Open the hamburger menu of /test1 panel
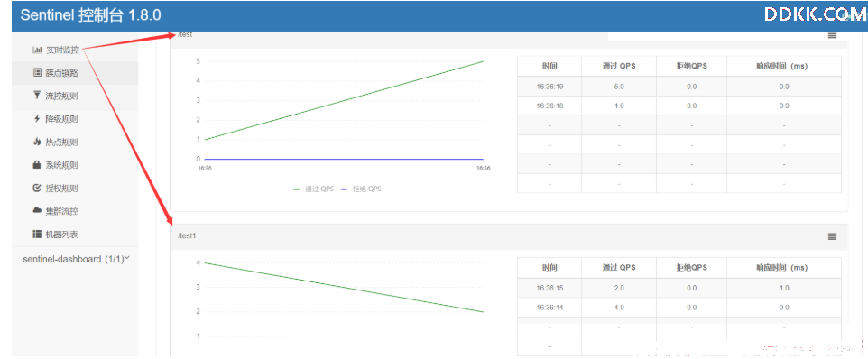This screenshot has width=868, height=359. click(x=832, y=236)
